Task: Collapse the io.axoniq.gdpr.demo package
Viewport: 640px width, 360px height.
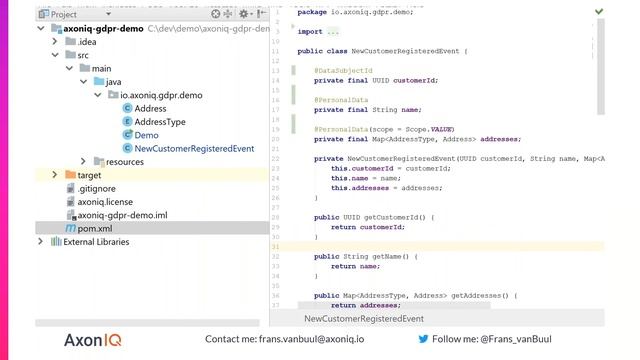Action: (x=98, y=95)
